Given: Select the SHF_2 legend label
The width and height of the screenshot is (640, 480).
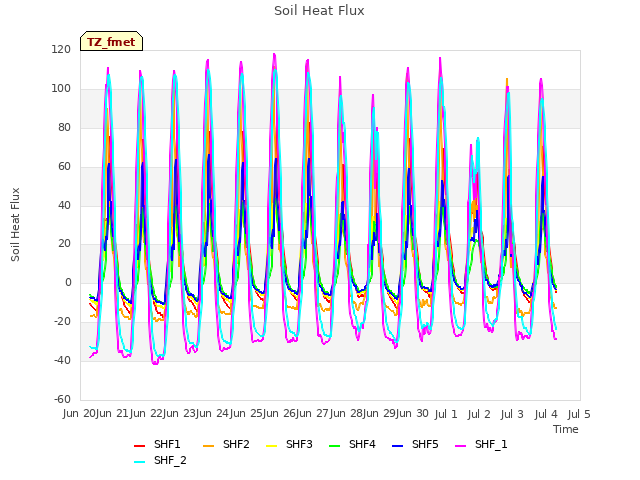Looking at the screenshot, I should point(170,460).
